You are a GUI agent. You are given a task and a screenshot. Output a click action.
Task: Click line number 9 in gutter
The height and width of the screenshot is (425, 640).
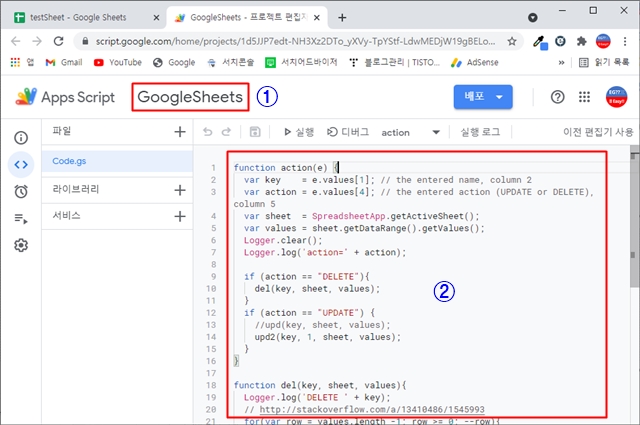[x=213, y=276]
